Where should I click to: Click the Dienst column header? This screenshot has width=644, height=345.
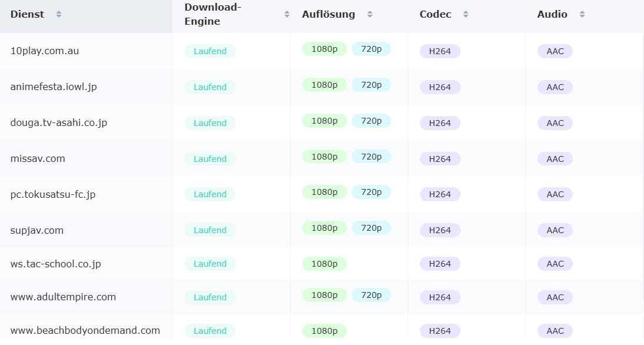pyautogui.click(x=86, y=16)
